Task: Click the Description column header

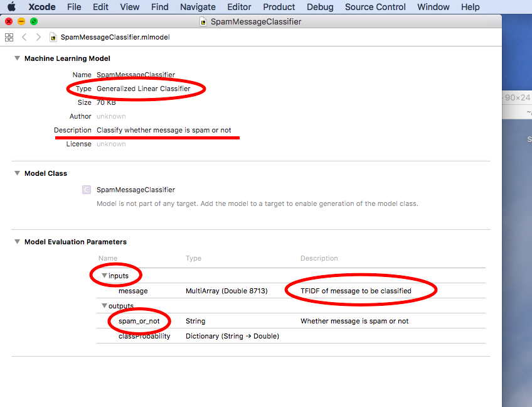Action: (x=319, y=258)
